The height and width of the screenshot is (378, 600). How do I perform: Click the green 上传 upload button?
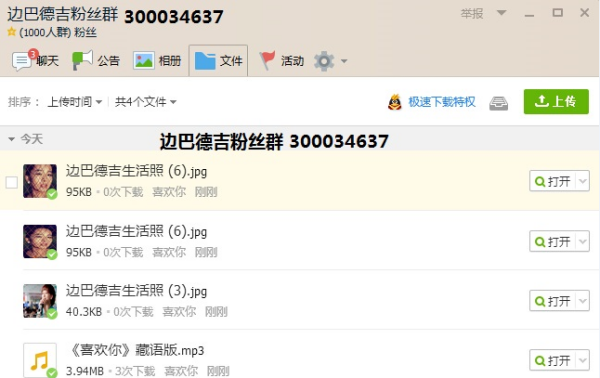pos(556,101)
